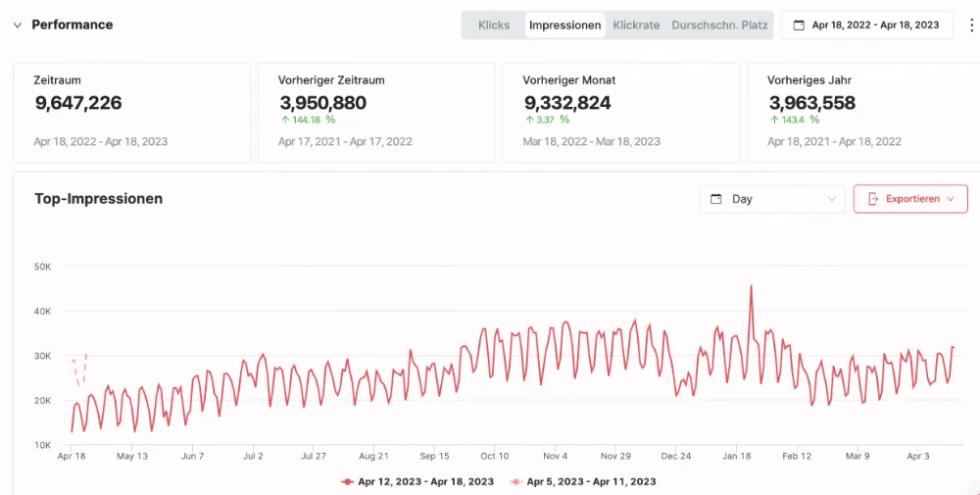This screenshot has height=495, width=980.
Task: Select the Zeitraum summary card
Action: 131,113
